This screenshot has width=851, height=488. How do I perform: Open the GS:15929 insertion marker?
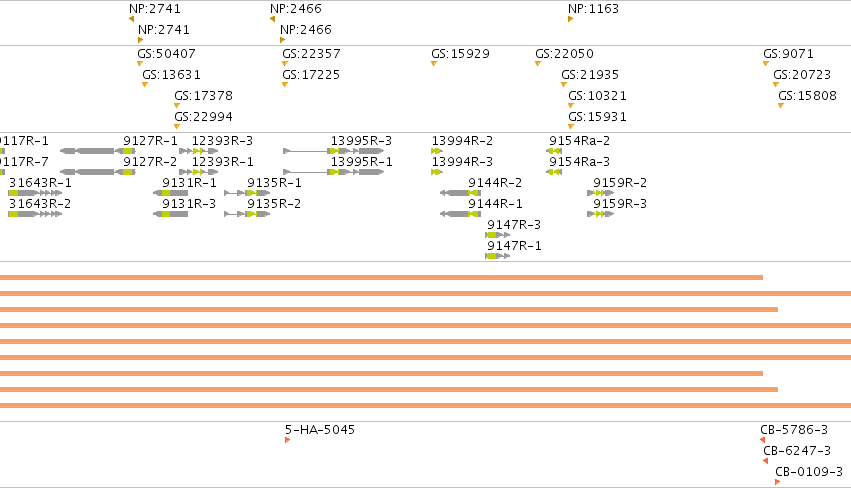(x=434, y=64)
